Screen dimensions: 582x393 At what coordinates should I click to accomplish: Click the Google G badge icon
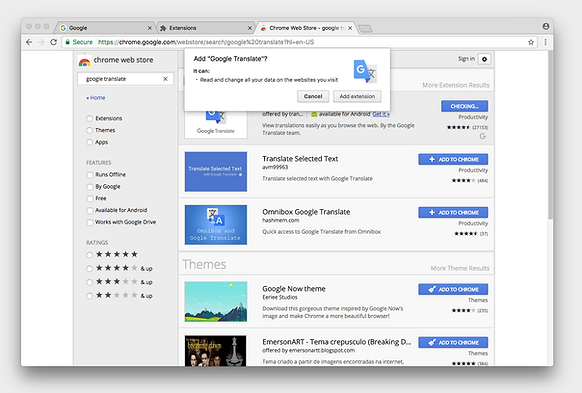point(483,136)
